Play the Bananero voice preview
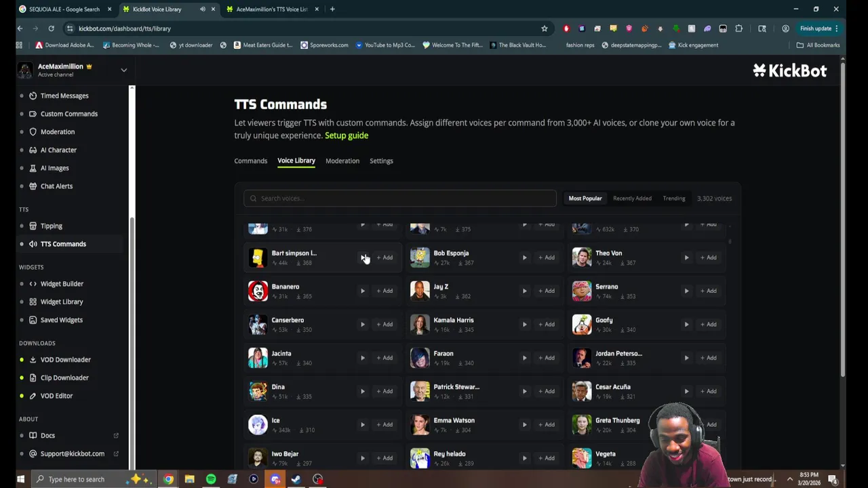 362,291
